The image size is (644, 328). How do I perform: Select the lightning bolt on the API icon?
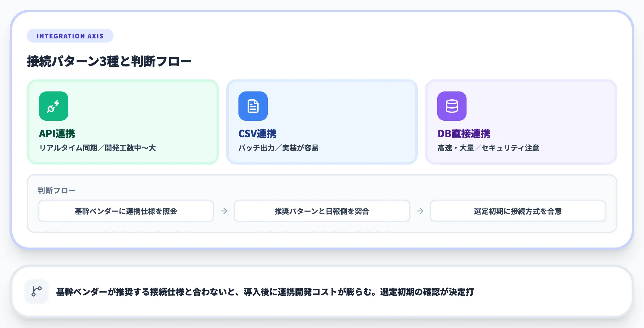click(x=56, y=103)
